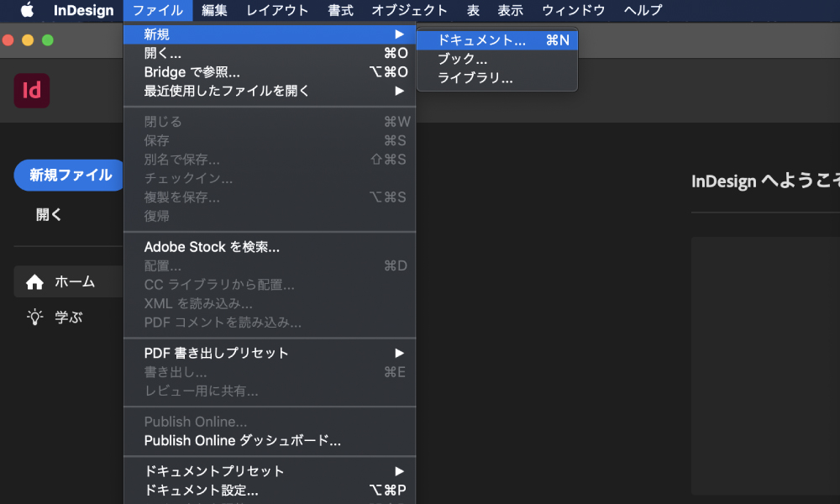Open the ヘルプ menu
The image size is (840, 504).
coord(643,10)
